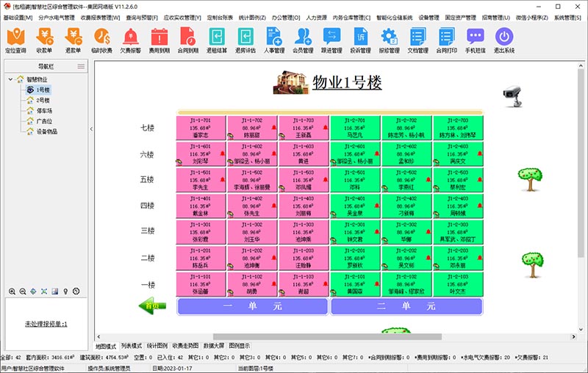Click the 欠费报警 arrears alarm icon
The image size is (588, 373).
click(x=131, y=40)
